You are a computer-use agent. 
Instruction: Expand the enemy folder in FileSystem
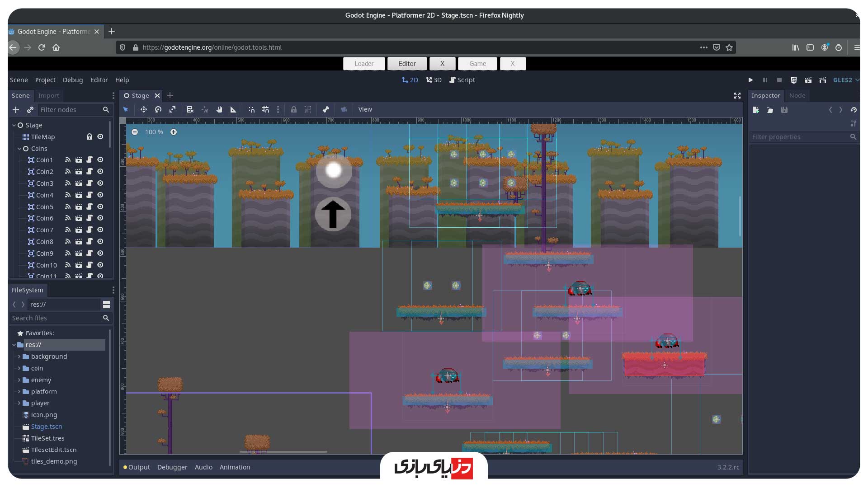point(19,380)
